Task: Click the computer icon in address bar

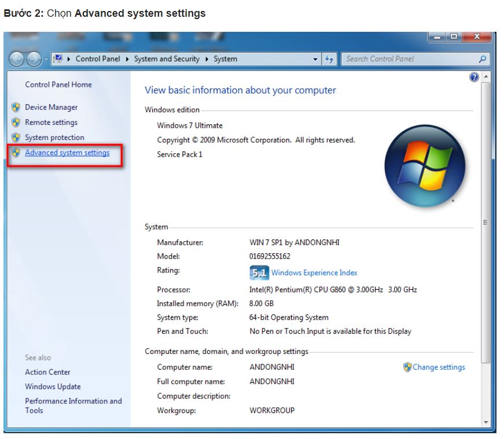Action: pos(58,59)
